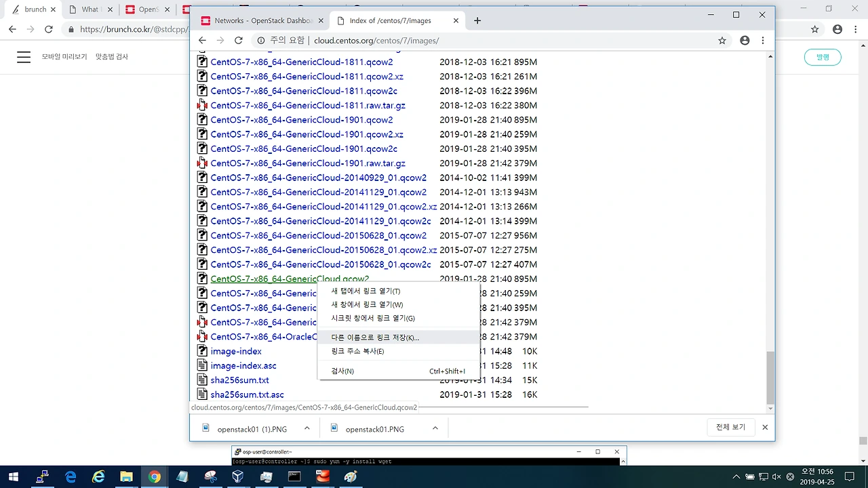The height and width of the screenshot is (488, 868).
Task: Open back Chrome window's three-dot menu
Action: coord(856,29)
